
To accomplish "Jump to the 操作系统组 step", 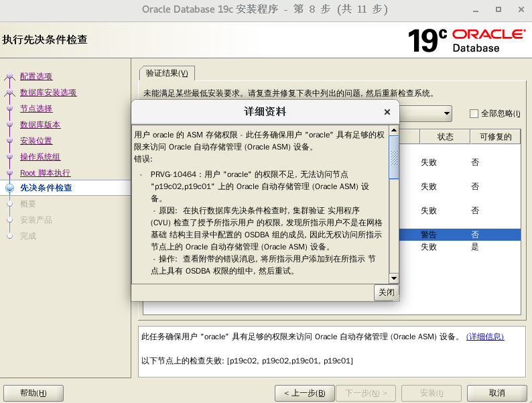I will tap(40, 157).
